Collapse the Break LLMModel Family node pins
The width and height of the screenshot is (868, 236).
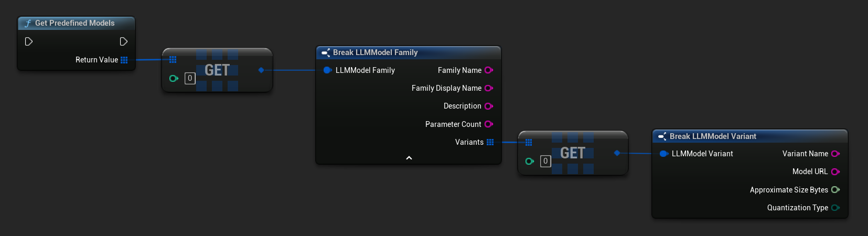(409, 158)
